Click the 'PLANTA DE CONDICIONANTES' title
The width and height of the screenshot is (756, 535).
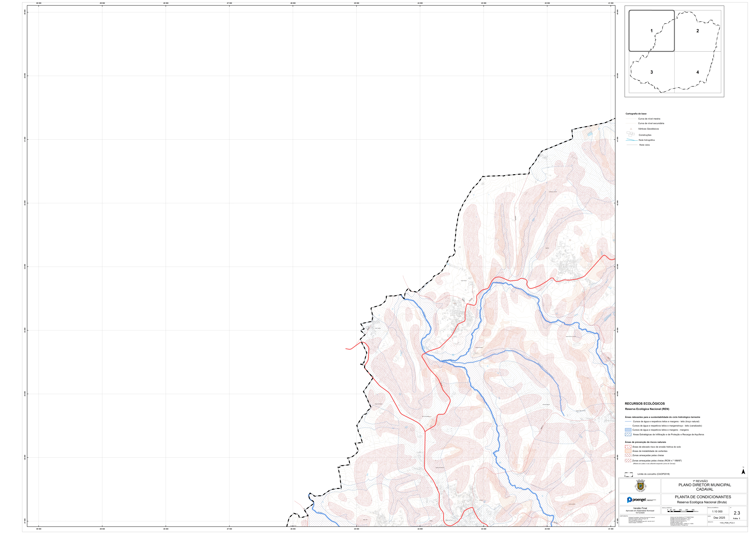coord(703,497)
